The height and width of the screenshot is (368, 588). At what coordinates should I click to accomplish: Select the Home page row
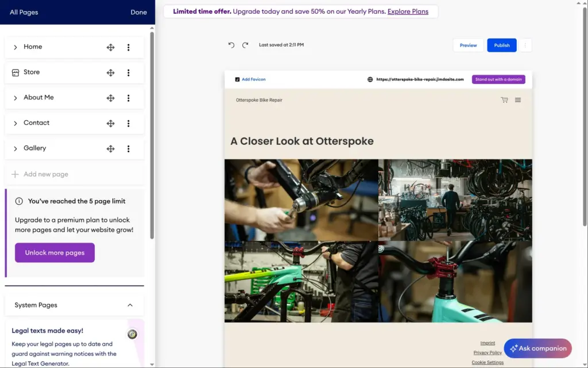(x=74, y=47)
